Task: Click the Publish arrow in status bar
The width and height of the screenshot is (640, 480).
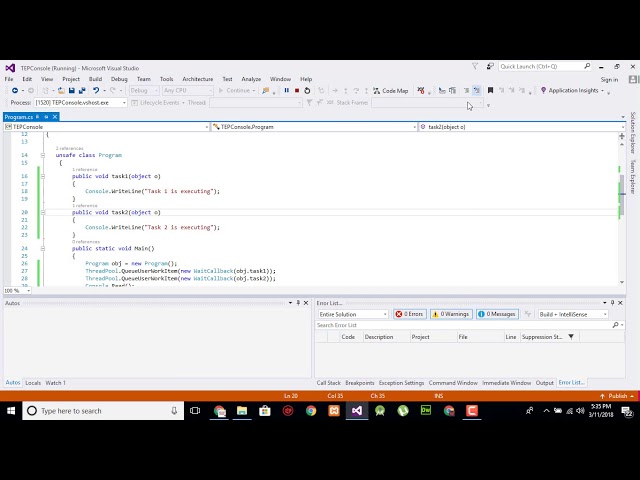Action: (602, 396)
